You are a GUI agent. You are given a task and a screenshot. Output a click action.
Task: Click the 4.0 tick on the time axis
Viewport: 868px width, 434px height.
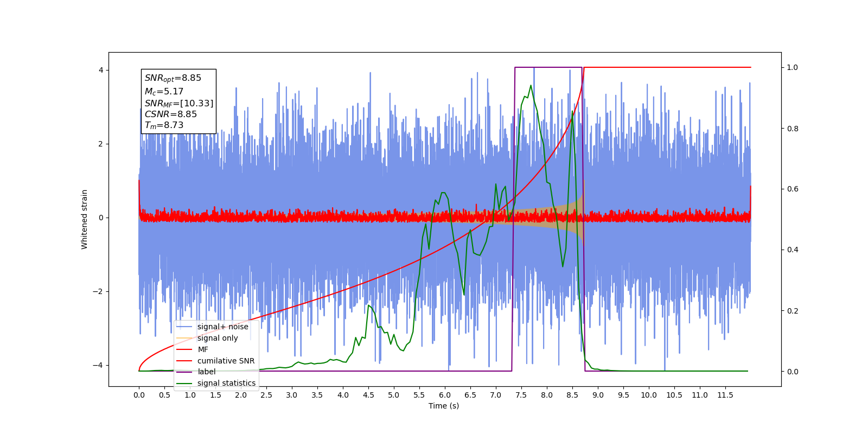343,395
